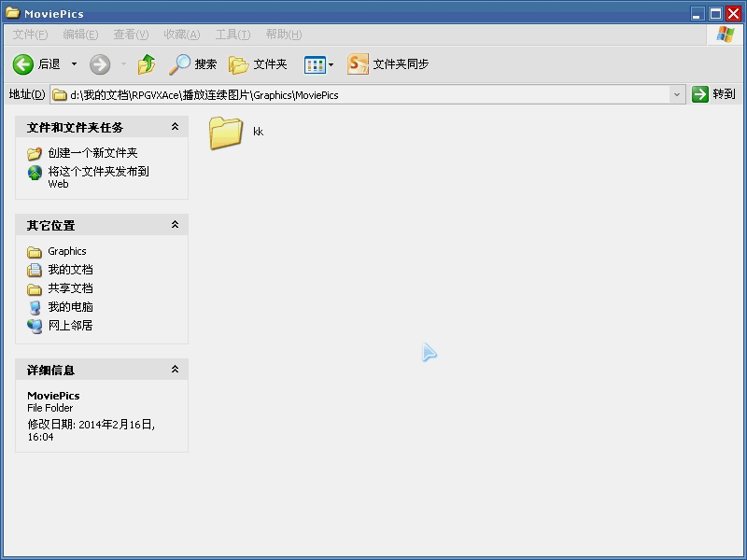Open the Help (帮助) menu

point(284,35)
